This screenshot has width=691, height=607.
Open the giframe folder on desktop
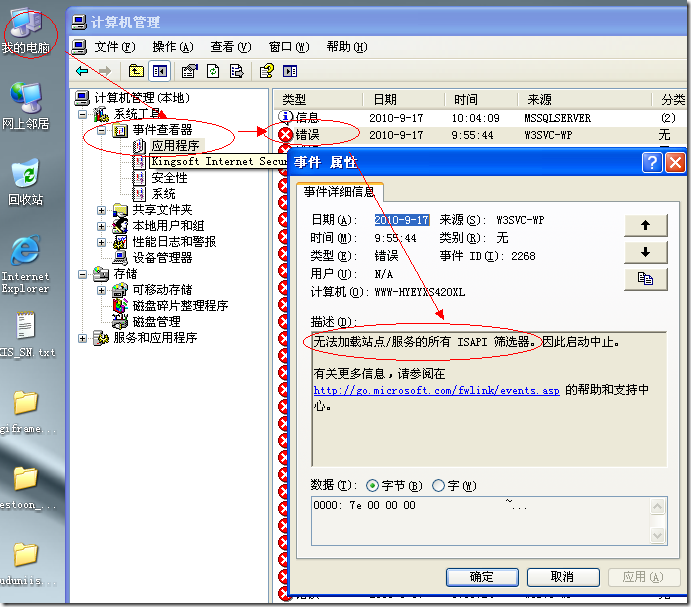(x=26, y=412)
